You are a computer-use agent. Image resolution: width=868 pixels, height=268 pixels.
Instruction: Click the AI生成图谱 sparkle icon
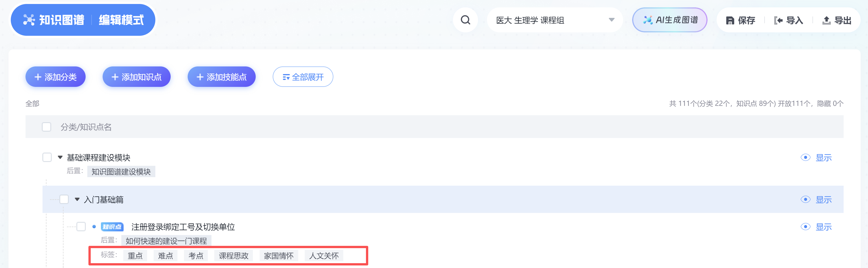[648, 20]
